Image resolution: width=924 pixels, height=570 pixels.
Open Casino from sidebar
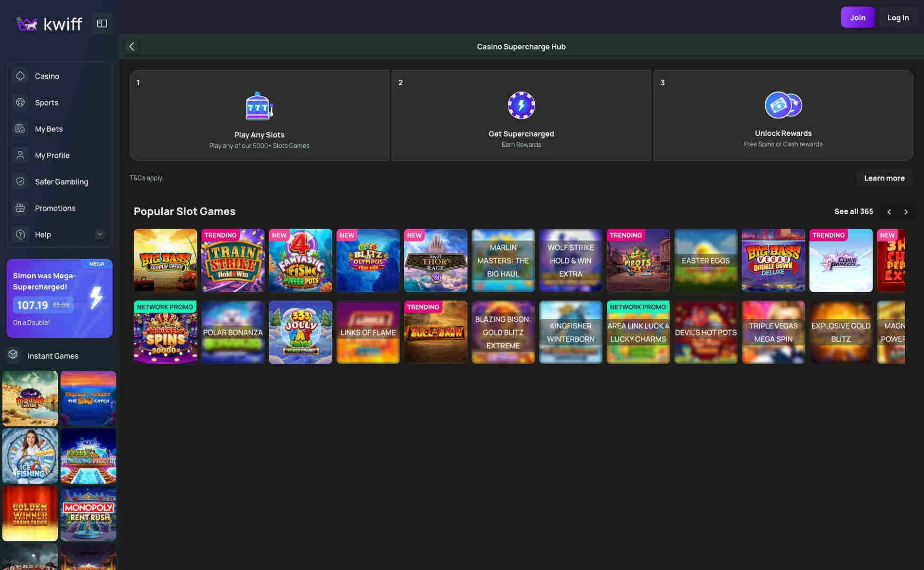coord(59,76)
